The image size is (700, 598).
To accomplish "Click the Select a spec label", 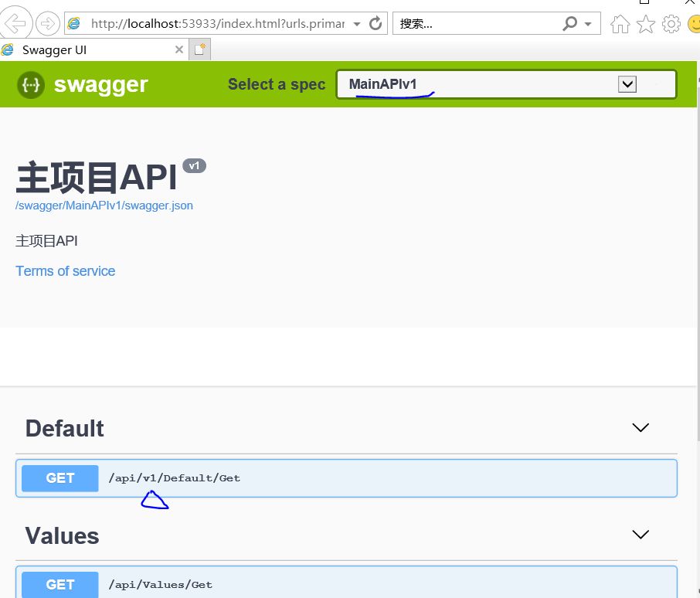I will pos(277,84).
